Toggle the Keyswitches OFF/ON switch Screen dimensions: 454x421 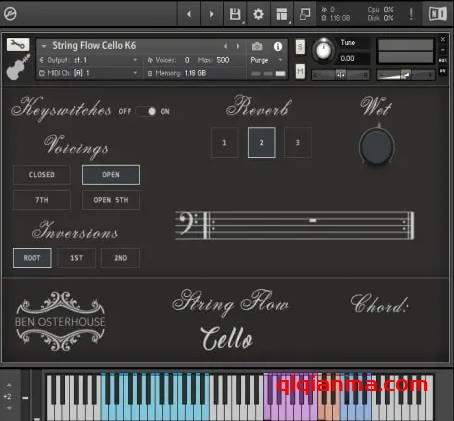click(x=146, y=111)
